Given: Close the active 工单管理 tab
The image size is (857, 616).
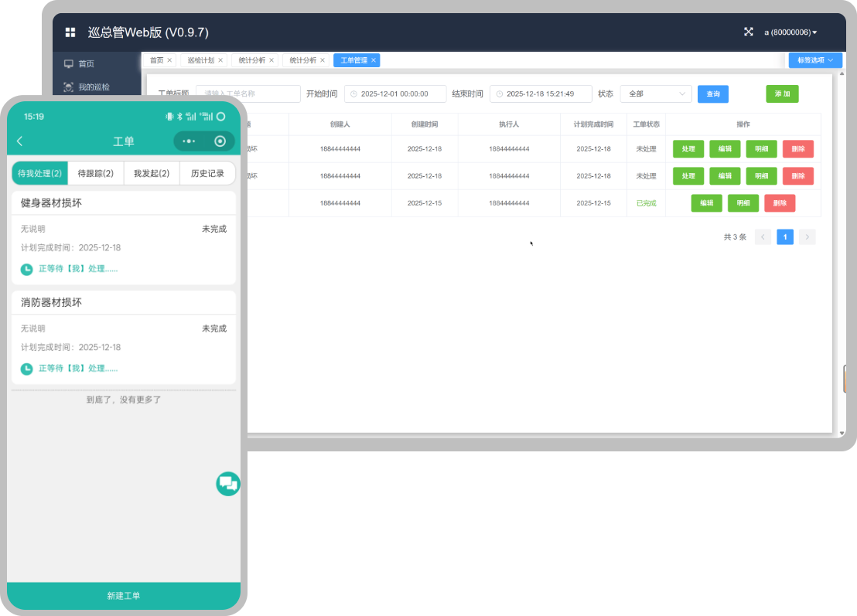Looking at the screenshot, I should [374, 60].
